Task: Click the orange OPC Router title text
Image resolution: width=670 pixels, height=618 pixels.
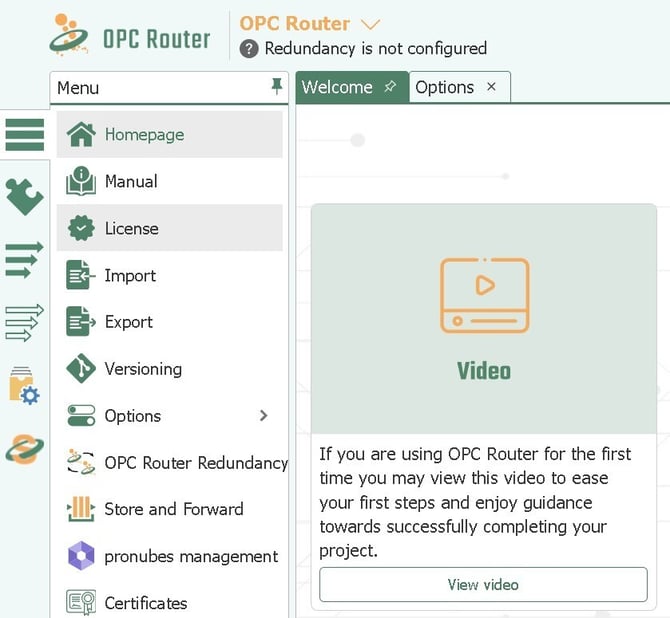Action: [294, 24]
